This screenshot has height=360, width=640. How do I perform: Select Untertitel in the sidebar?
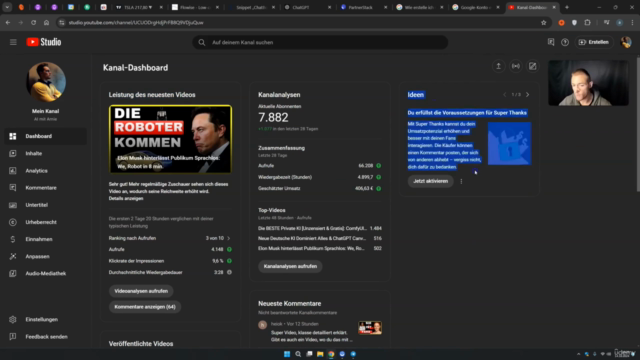45,205
